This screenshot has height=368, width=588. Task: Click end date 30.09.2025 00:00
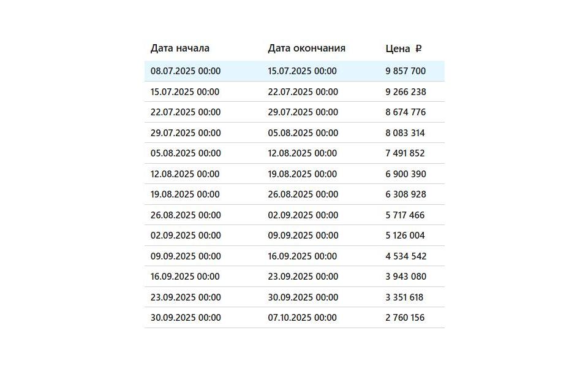303,297
